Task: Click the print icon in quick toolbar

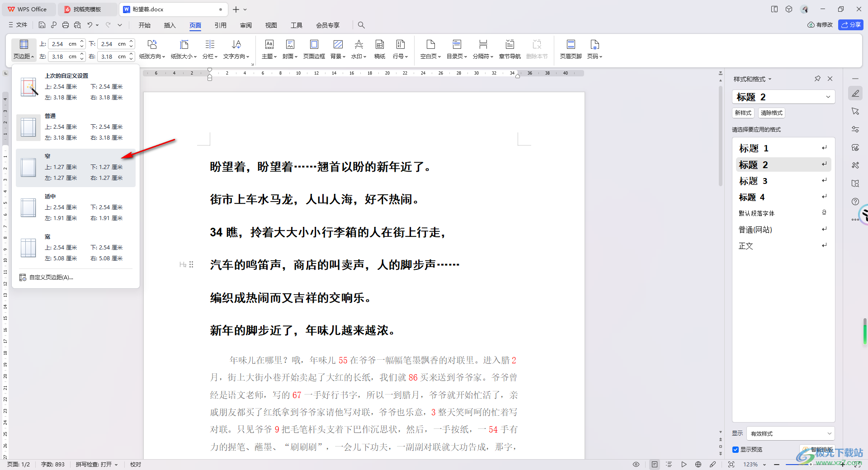Action: (x=66, y=25)
